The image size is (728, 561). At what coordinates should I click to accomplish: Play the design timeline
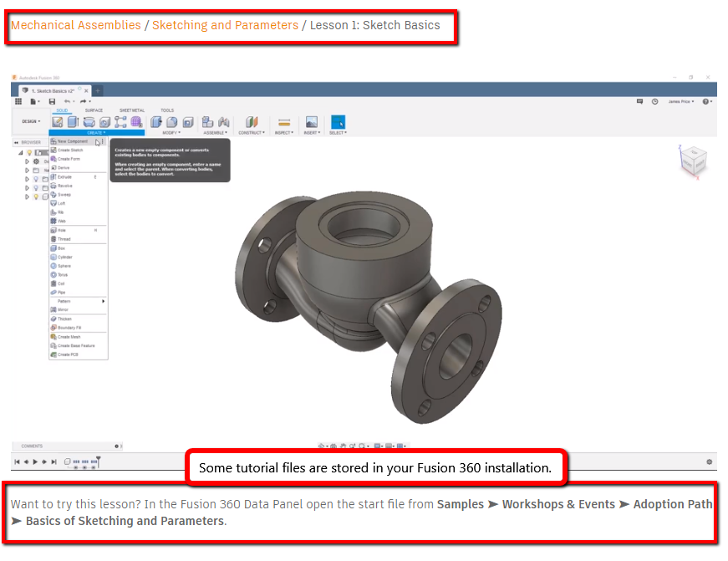pos(35,462)
